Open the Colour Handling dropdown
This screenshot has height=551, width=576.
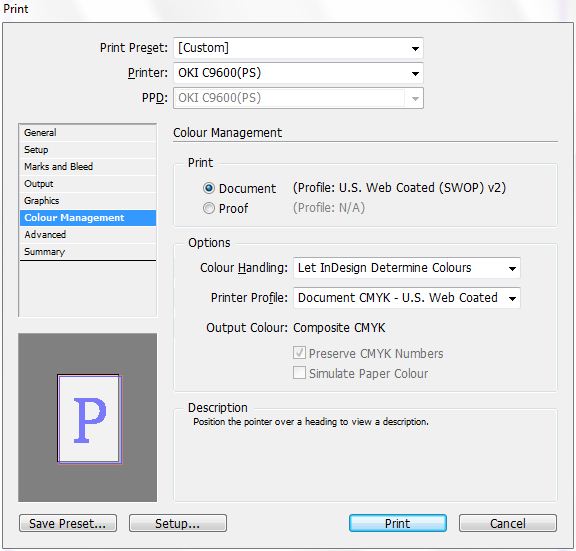(x=407, y=268)
